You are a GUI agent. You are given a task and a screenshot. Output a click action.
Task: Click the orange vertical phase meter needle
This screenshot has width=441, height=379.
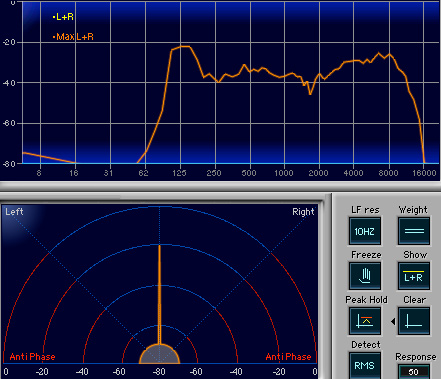(159, 295)
